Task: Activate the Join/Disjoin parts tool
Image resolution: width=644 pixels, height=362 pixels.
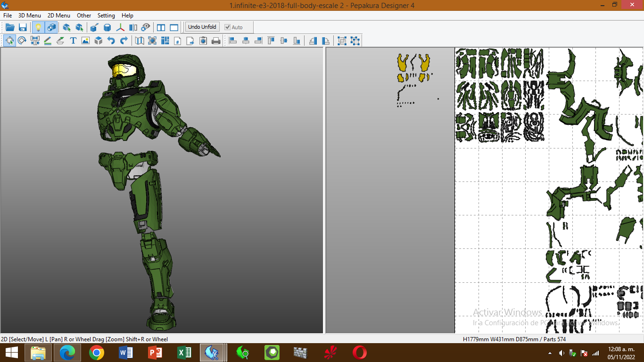Action: click(x=35, y=41)
